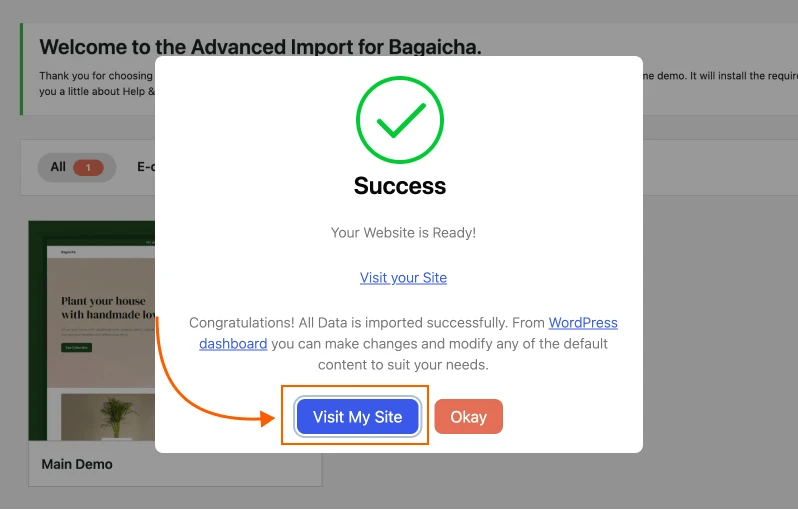Click the Plant your house headline in preview
The image size is (798, 510).
[103, 307]
